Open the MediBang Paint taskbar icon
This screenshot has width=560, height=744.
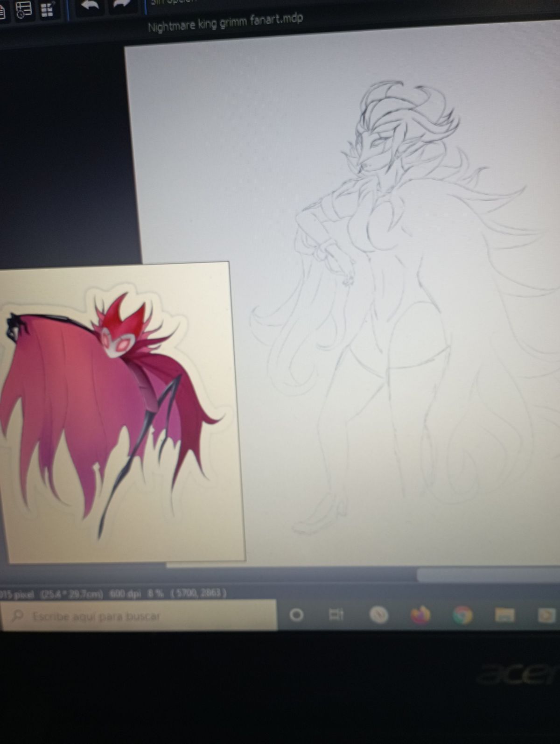pyautogui.click(x=378, y=616)
